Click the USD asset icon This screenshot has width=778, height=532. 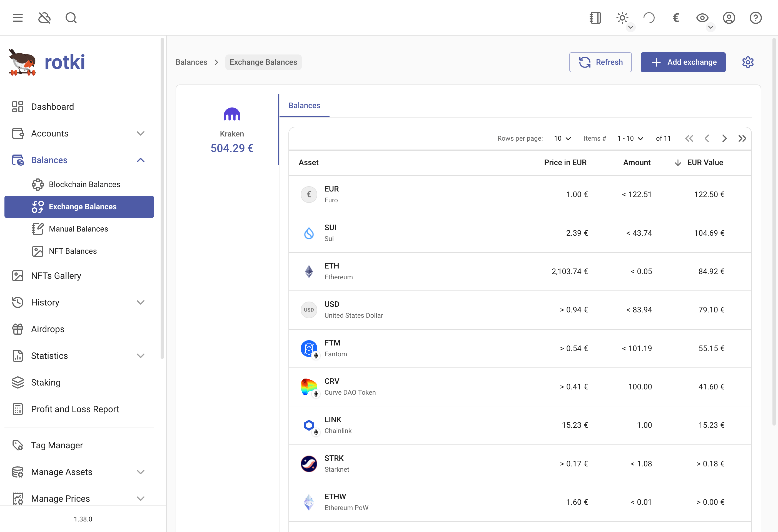click(309, 310)
